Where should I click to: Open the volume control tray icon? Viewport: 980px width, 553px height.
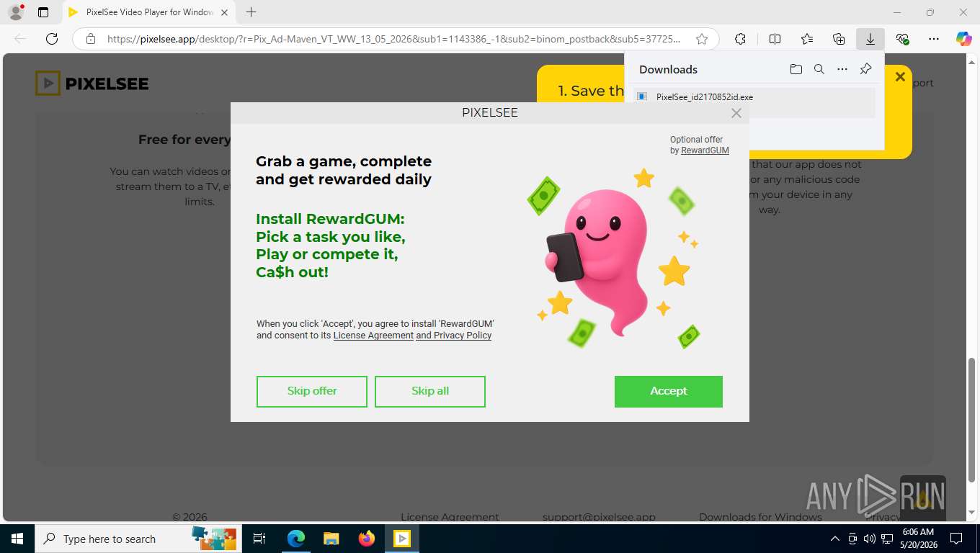869,539
